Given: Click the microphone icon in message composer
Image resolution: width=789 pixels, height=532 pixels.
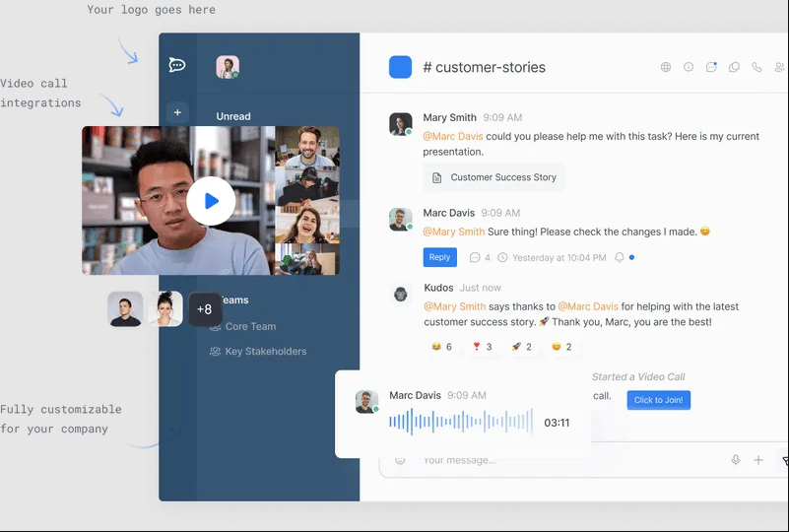Looking at the screenshot, I should coord(735,459).
